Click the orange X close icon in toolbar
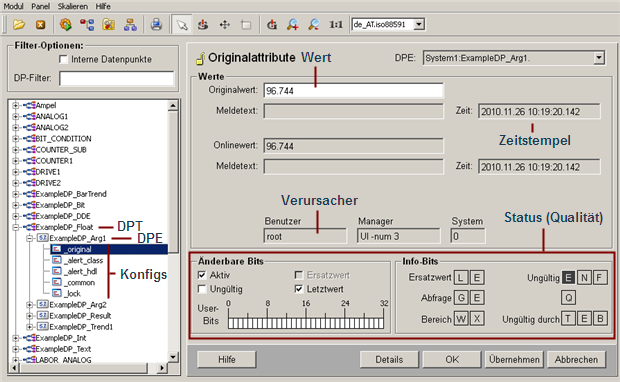This screenshot has width=620, height=382. (x=40, y=25)
